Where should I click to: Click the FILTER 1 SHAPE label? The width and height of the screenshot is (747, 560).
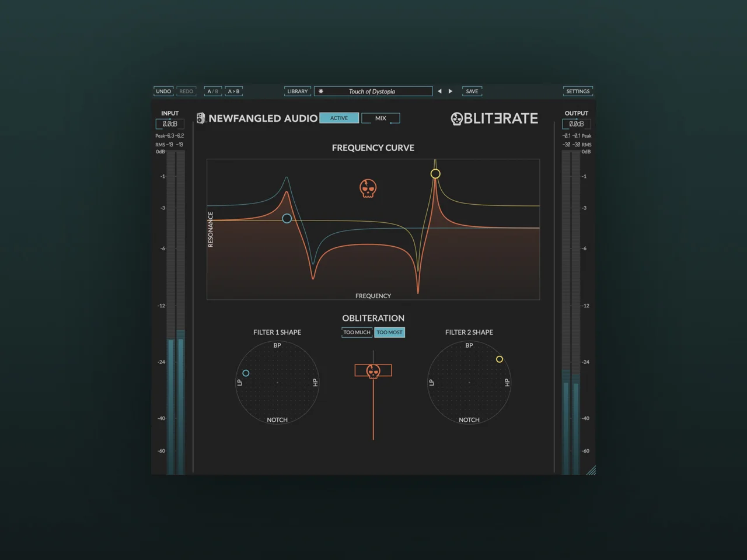pyautogui.click(x=277, y=332)
